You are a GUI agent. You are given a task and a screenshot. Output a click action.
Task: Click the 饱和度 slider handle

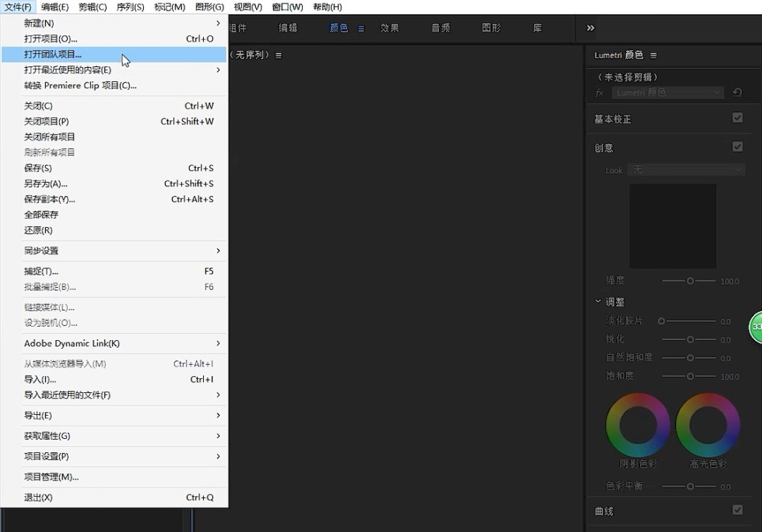[691, 376]
